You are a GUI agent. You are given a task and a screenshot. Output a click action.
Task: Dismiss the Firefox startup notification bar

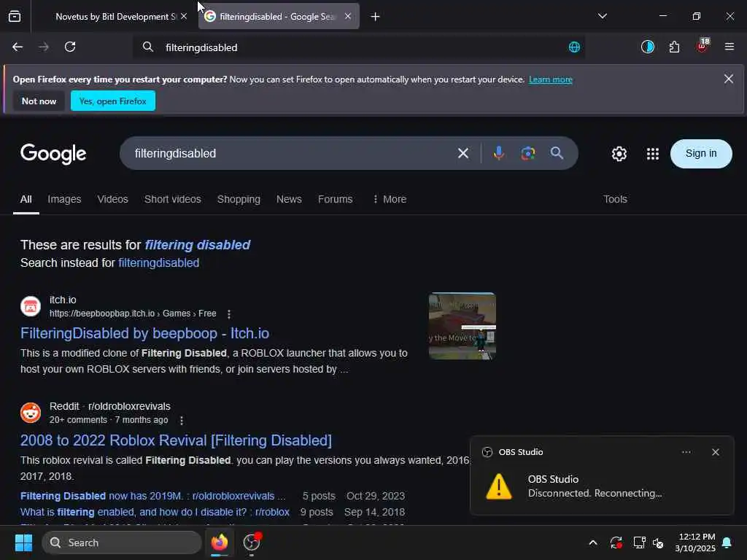[x=729, y=79]
